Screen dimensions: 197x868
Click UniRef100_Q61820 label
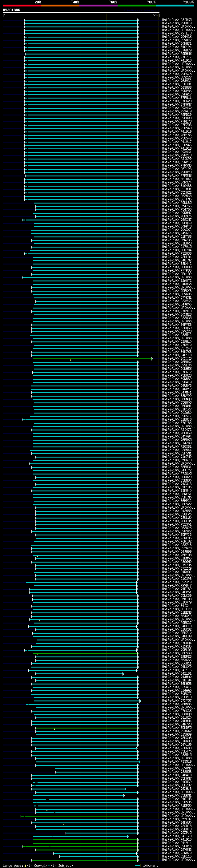click(x=177, y=717)
